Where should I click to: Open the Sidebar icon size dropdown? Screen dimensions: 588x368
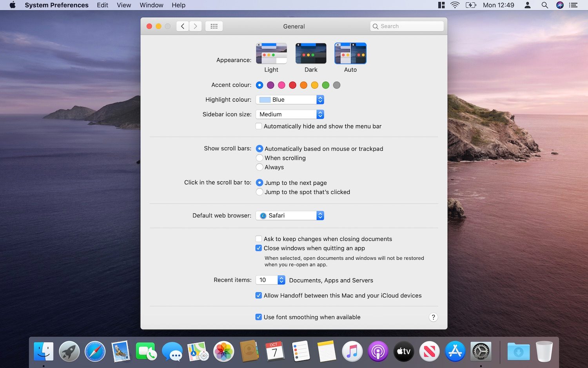tap(290, 114)
